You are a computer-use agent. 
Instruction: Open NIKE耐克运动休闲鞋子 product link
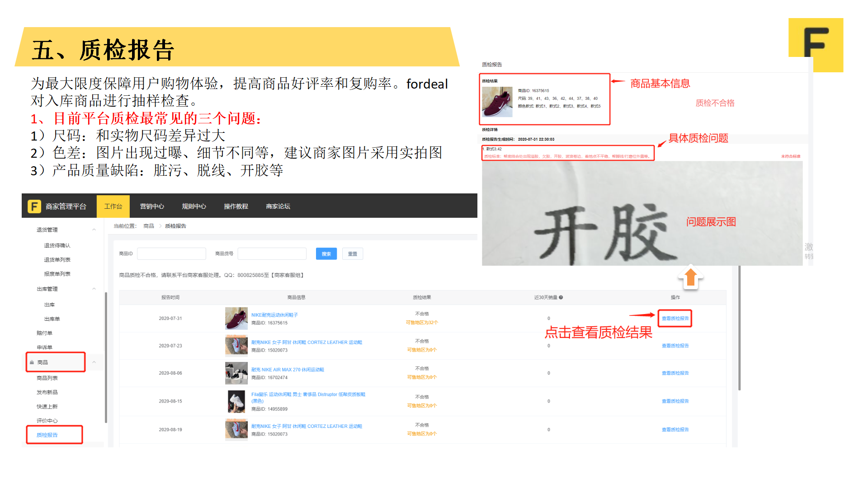[274, 315]
